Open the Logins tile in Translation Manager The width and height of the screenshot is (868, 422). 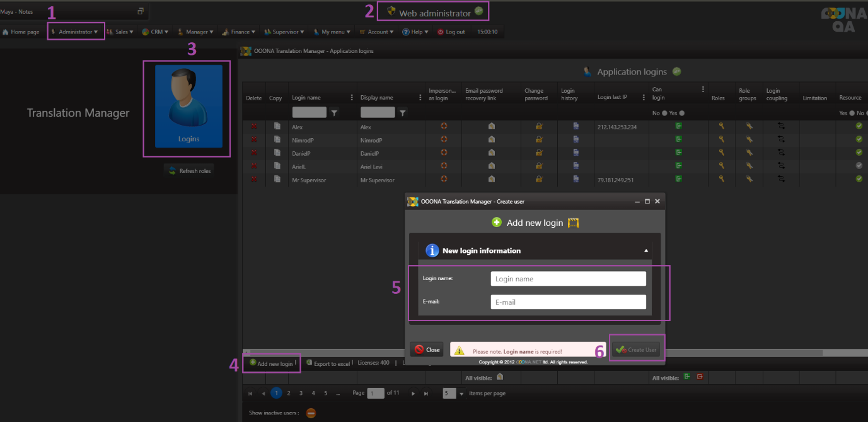188,106
